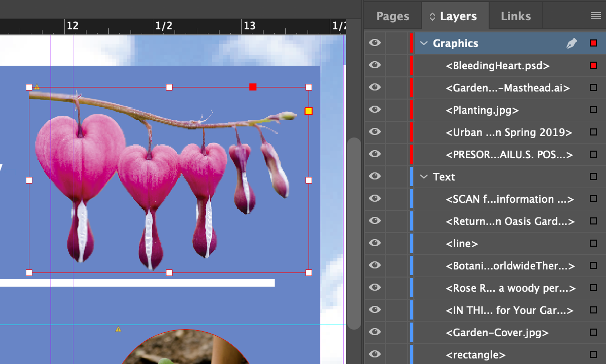Click selection square for rectangle item
Screen dimensions: 606x364
(593, 354)
